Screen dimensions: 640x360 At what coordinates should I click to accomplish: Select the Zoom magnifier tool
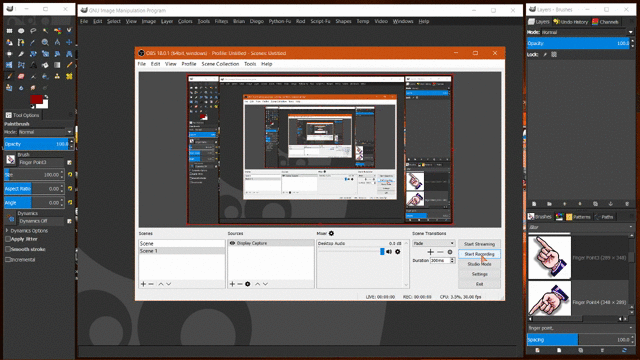(45, 42)
